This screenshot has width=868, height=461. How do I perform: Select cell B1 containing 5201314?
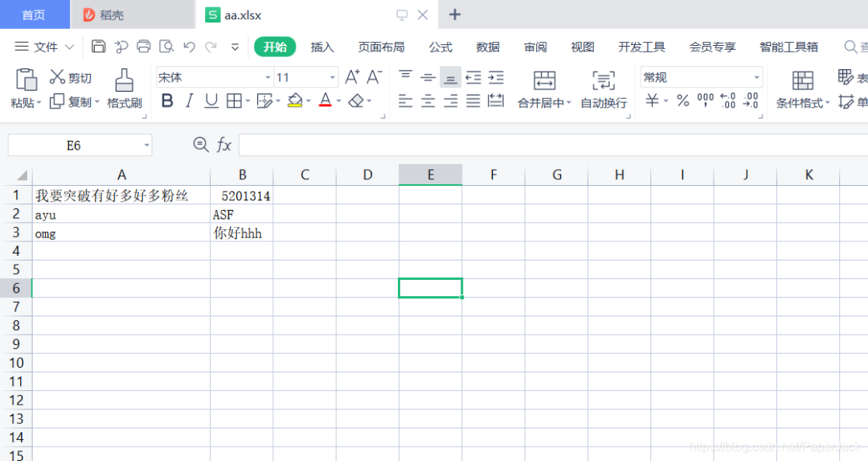(x=241, y=195)
